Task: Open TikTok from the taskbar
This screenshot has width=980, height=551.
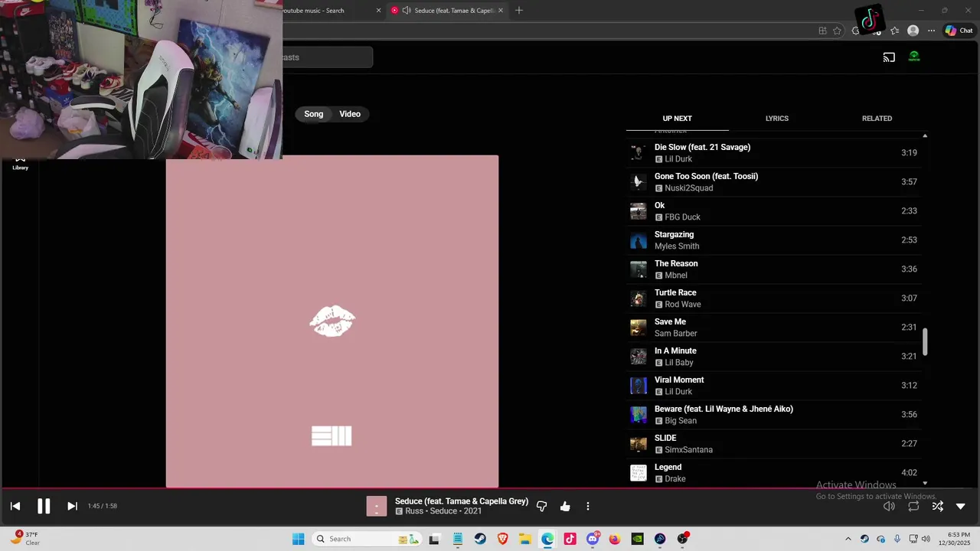Action: (x=570, y=539)
